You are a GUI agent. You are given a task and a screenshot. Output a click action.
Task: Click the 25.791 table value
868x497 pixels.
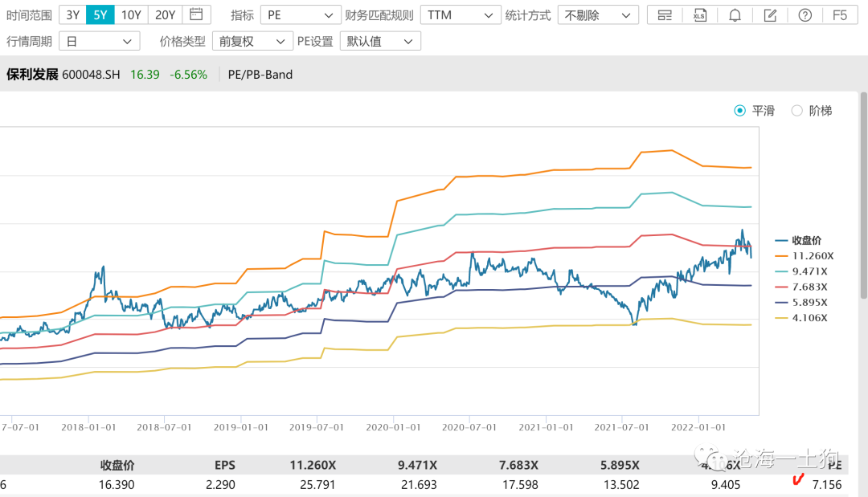click(317, 485)
